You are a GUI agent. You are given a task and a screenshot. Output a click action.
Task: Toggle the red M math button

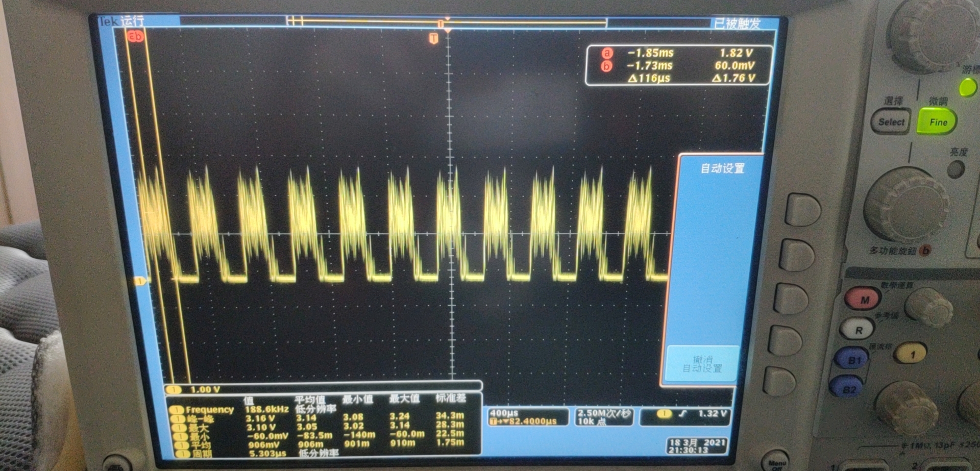(863, 299)
